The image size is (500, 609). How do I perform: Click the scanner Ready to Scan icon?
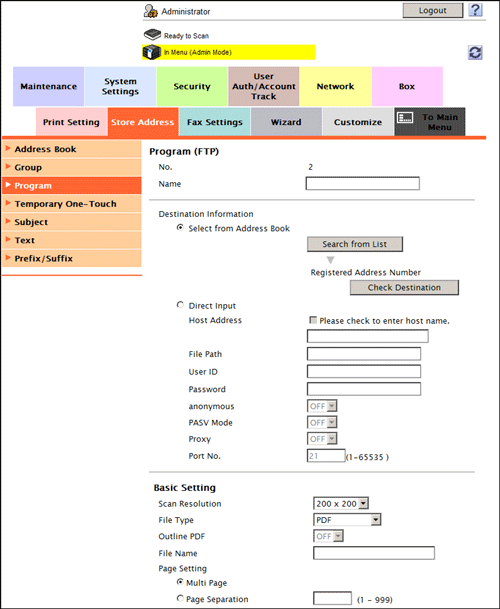[x=152, y=35]
